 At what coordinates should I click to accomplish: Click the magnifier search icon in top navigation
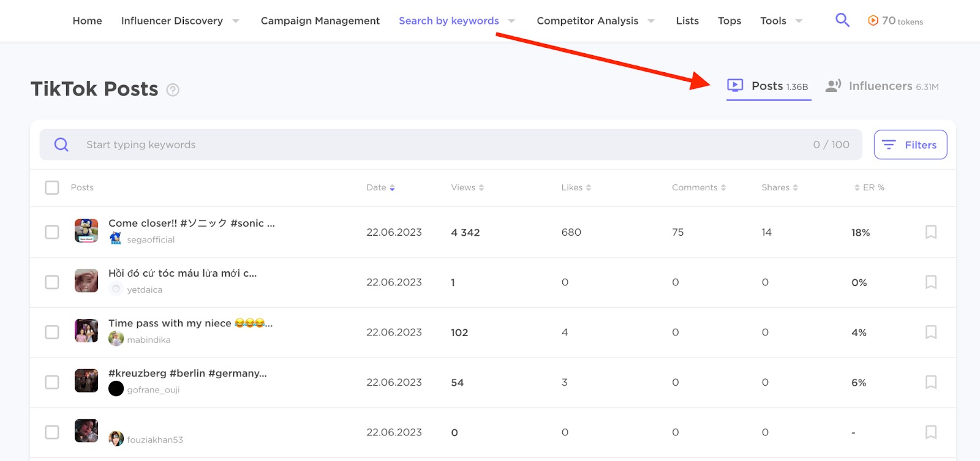pos(842,20)
